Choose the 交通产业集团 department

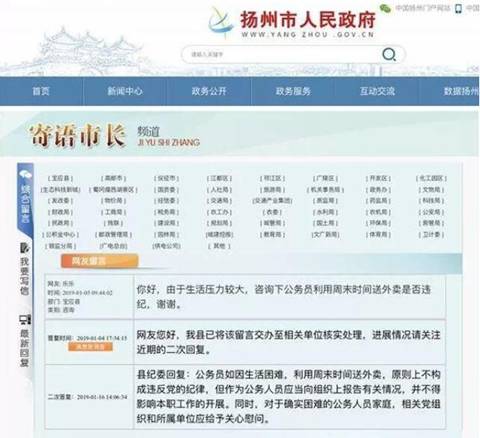click(272, 201)
